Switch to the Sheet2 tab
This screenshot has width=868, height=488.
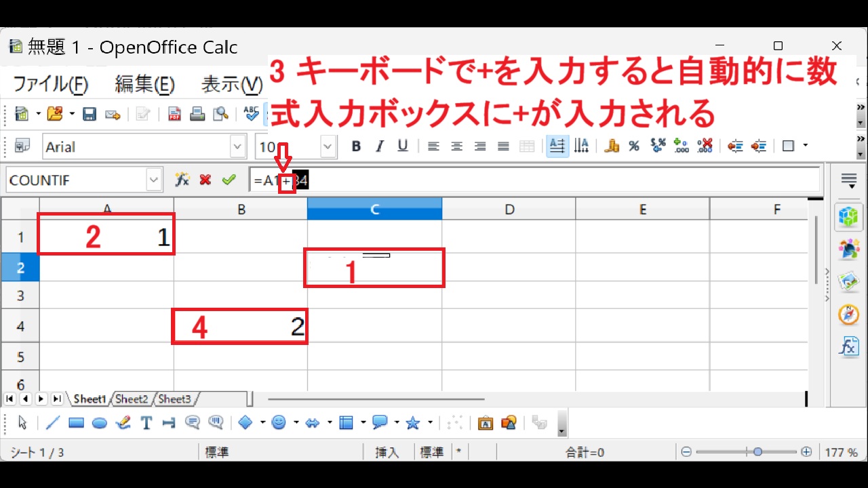click(131, 399)
